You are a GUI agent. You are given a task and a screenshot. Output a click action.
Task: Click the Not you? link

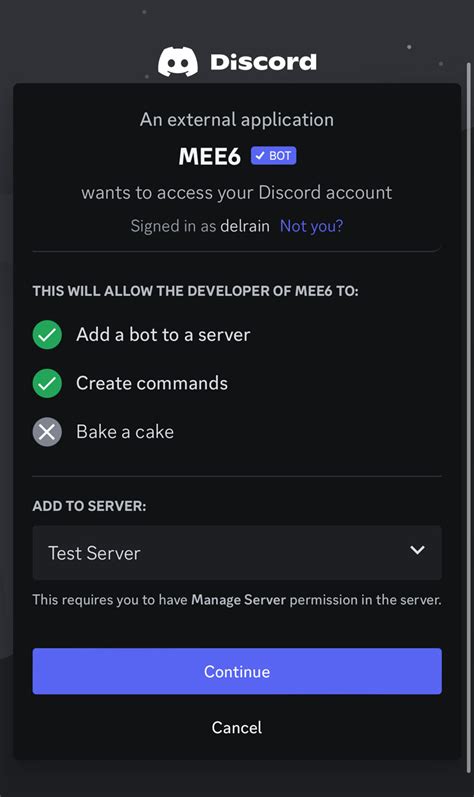coord(311,226)
